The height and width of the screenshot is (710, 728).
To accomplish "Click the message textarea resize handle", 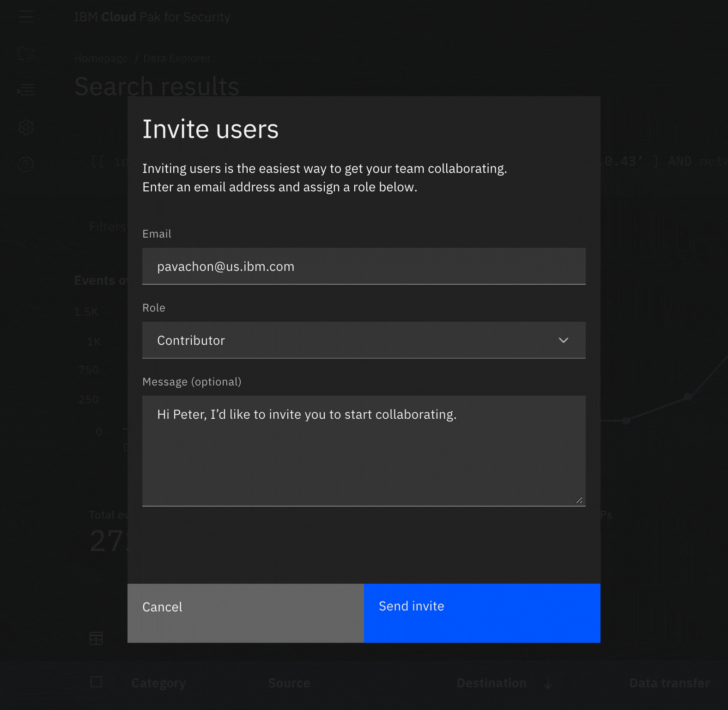I will tap(579, 500).
